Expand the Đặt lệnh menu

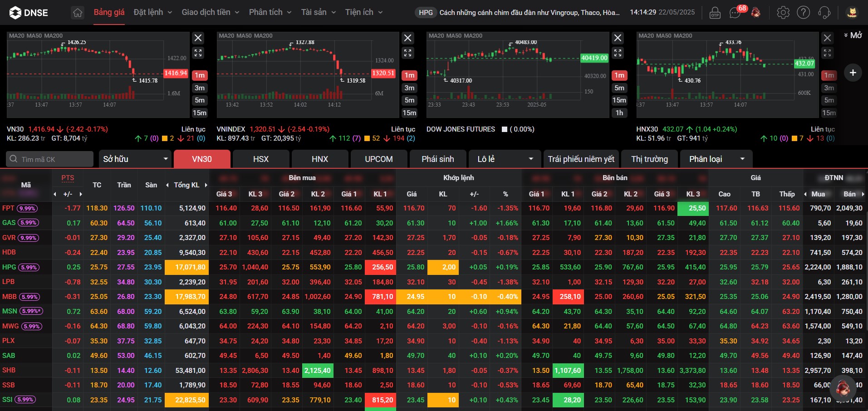pyautogui.click(x=153, y=12)
